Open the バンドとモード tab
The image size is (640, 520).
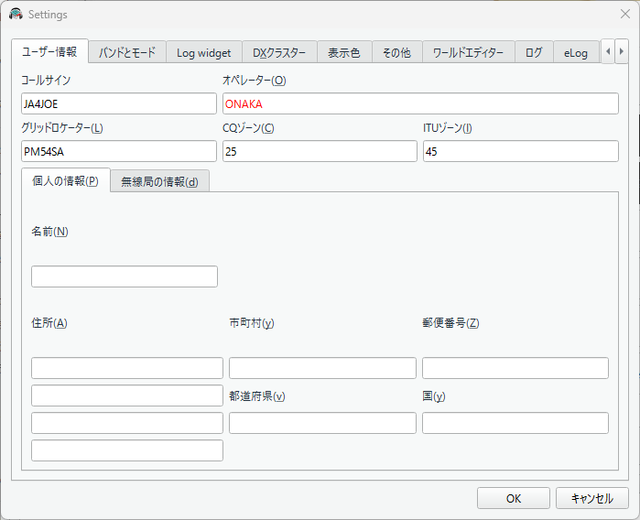127,53
